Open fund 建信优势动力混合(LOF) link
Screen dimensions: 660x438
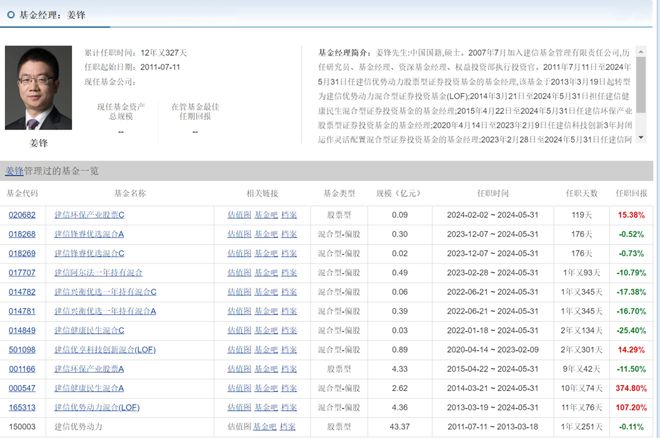pos(97,407)
